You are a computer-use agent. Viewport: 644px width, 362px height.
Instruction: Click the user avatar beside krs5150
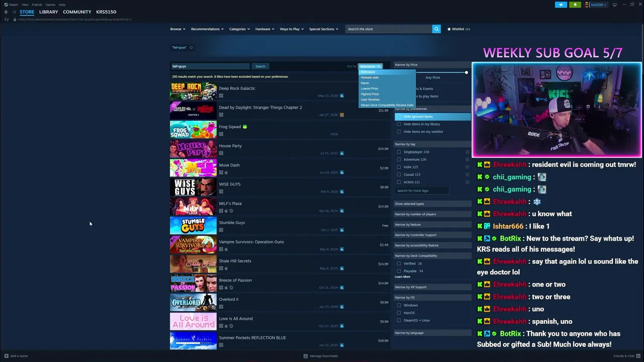click(x=587, y=5)
